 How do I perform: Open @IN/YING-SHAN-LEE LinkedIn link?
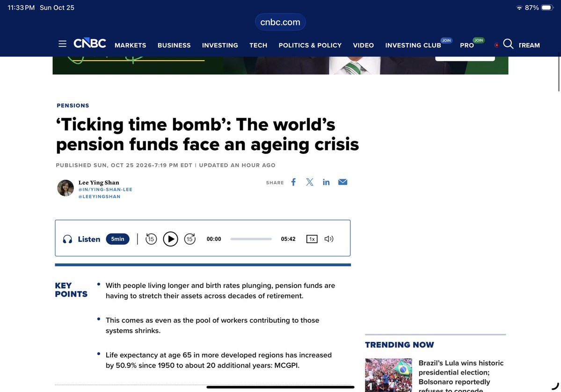(106, 189)
